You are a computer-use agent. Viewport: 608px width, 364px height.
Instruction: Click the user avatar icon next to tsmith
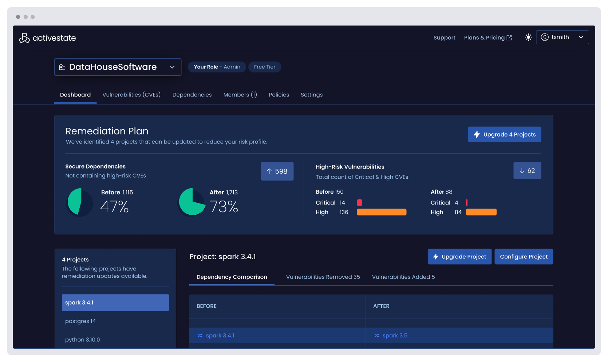point(544,37)
